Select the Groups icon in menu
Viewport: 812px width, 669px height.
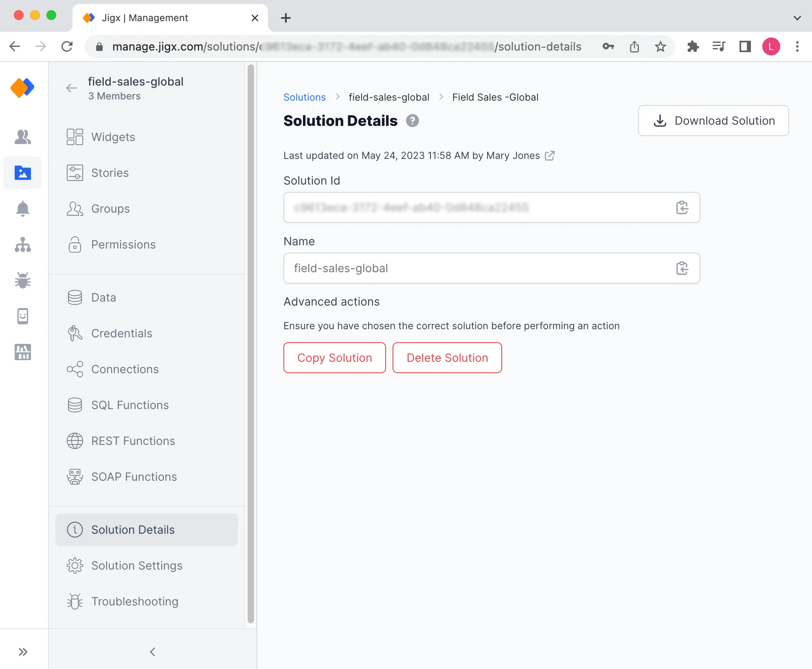point(75,208)
